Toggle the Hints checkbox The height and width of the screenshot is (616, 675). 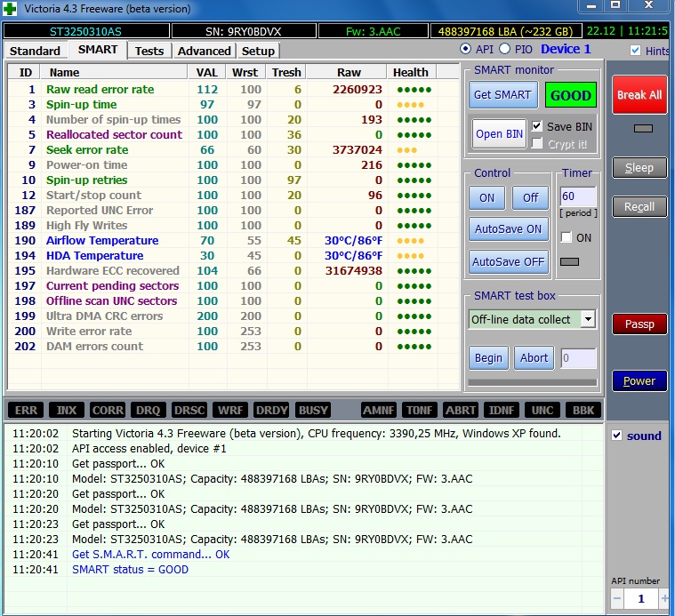635,51
